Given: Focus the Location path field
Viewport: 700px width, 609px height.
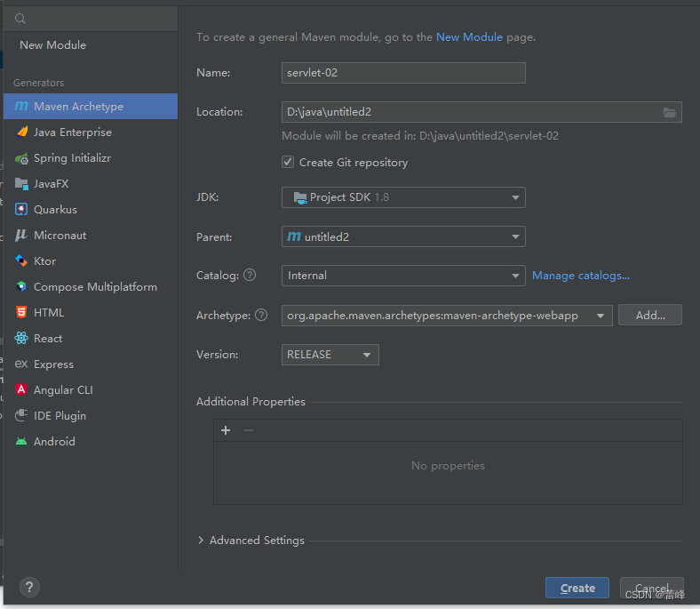Looking at the screenshot, I should point(481,112).
